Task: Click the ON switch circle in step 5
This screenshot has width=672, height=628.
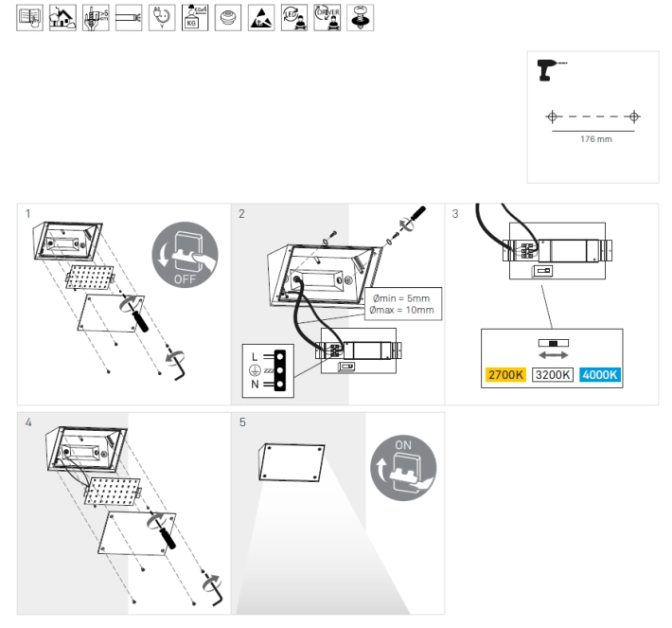Action: tap(403, 468)
